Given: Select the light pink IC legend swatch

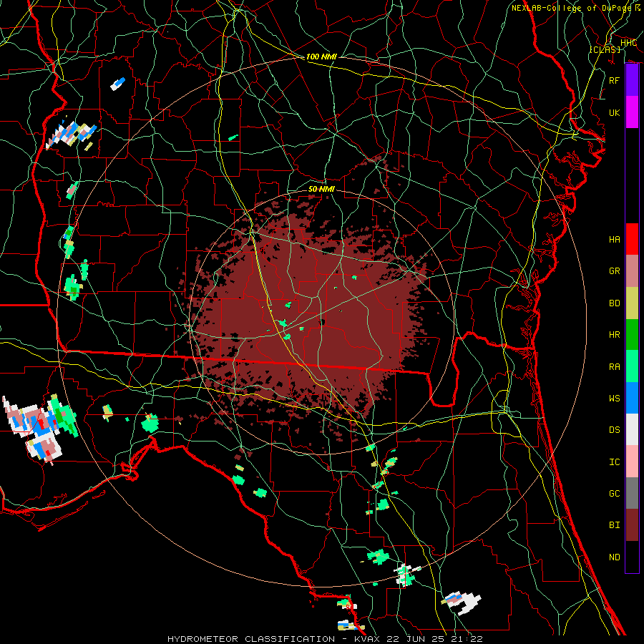Looking at the screenshot, I should pyautogui.click(x=632, y=462).
